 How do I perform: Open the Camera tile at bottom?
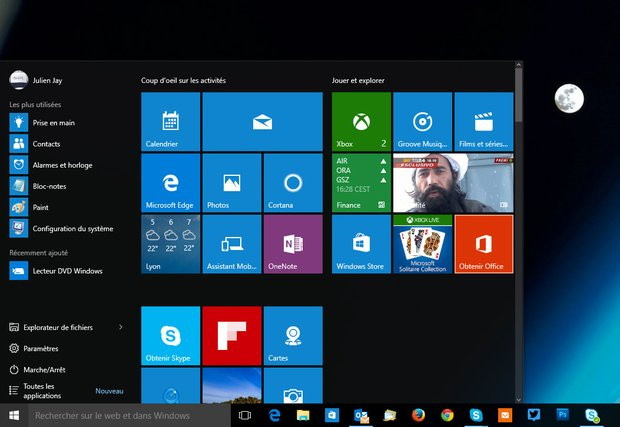click(293, 385)
